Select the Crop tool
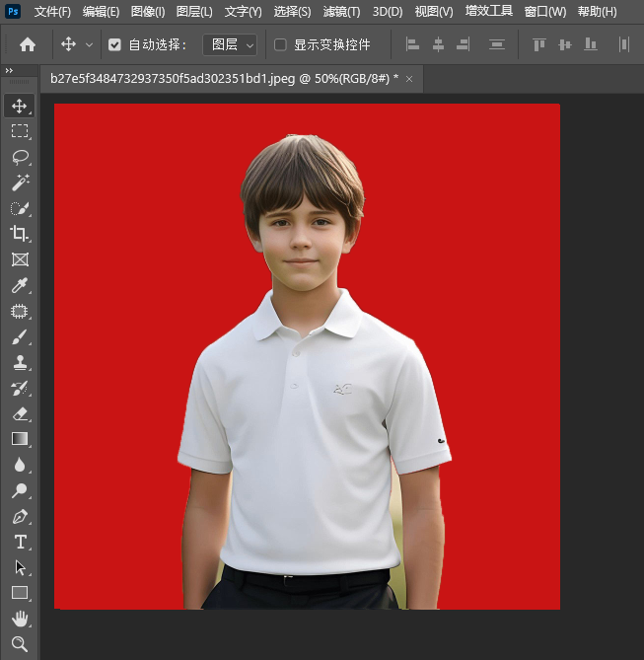The height and width of the screenshot is (660, 644). pos(20,234)
